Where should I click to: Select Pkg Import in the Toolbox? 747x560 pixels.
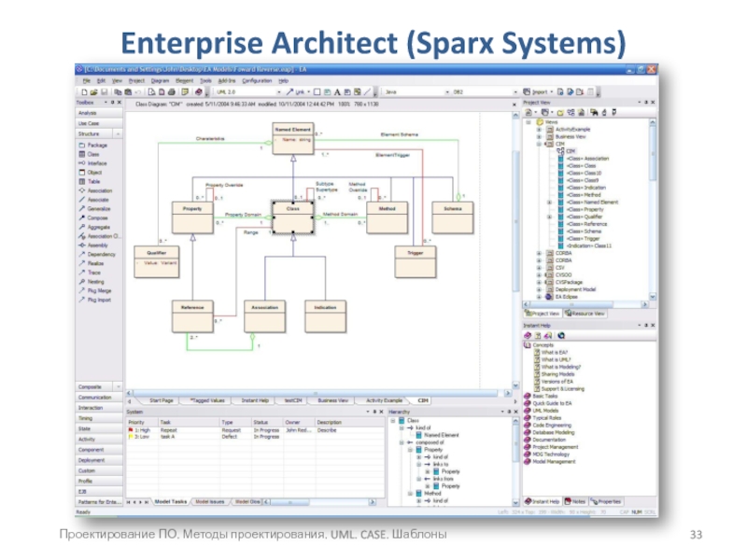(95, 300)
